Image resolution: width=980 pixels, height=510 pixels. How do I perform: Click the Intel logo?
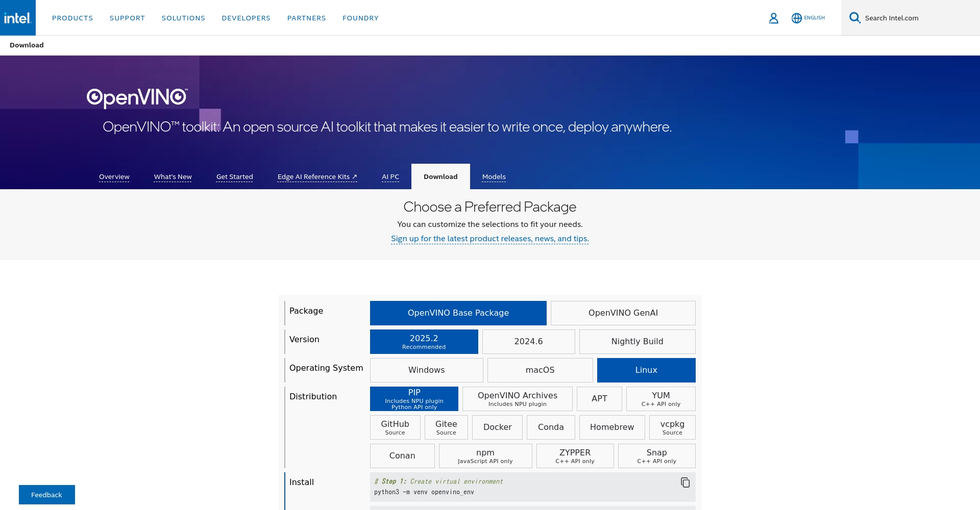point(17,18)
